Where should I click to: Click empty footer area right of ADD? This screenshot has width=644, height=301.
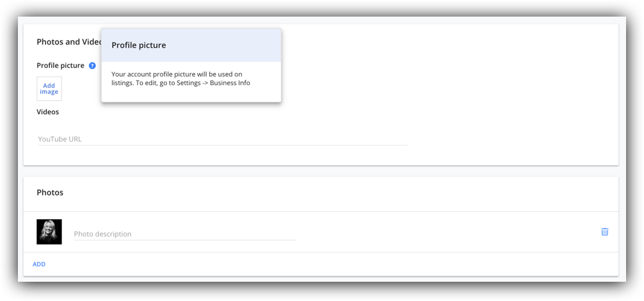(329, 264)
